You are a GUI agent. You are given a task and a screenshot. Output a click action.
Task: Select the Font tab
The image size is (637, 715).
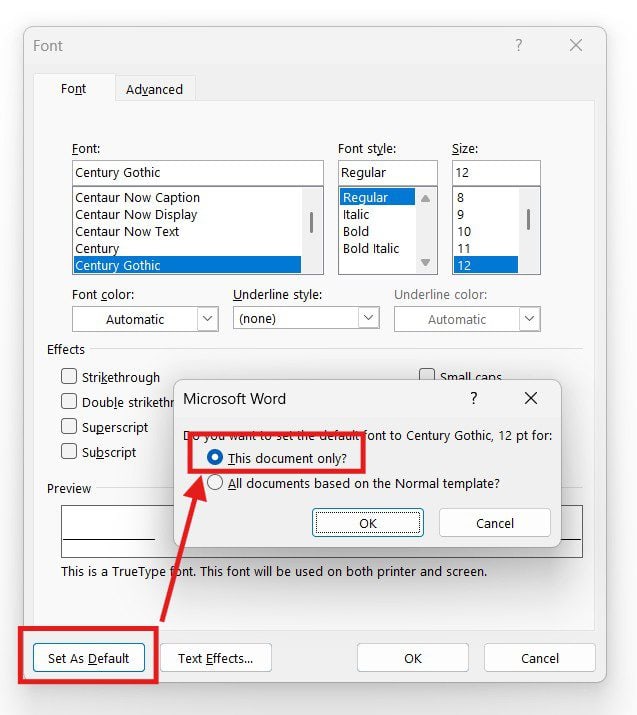click(x=73, y=88)
